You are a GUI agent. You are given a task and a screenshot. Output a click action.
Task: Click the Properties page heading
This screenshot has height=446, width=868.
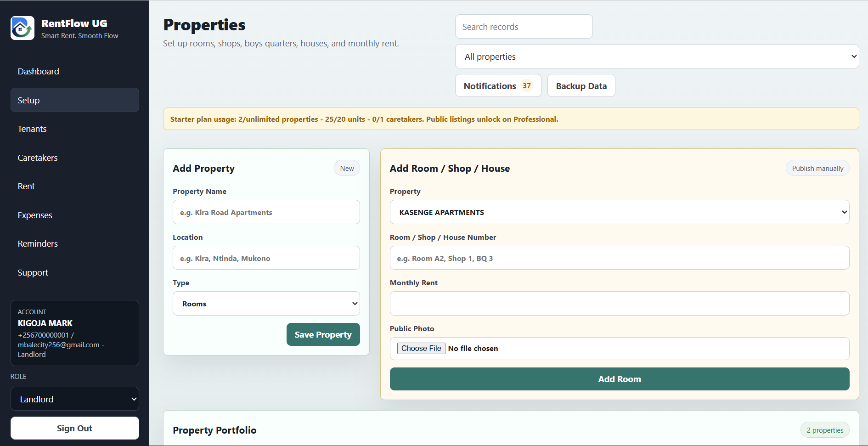pos(204,25)
